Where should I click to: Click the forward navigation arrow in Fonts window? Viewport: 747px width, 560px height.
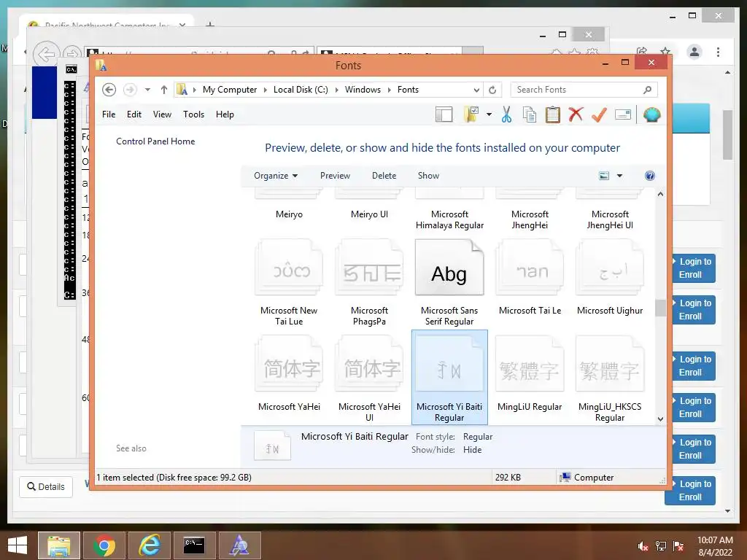[x=130, y=90]
